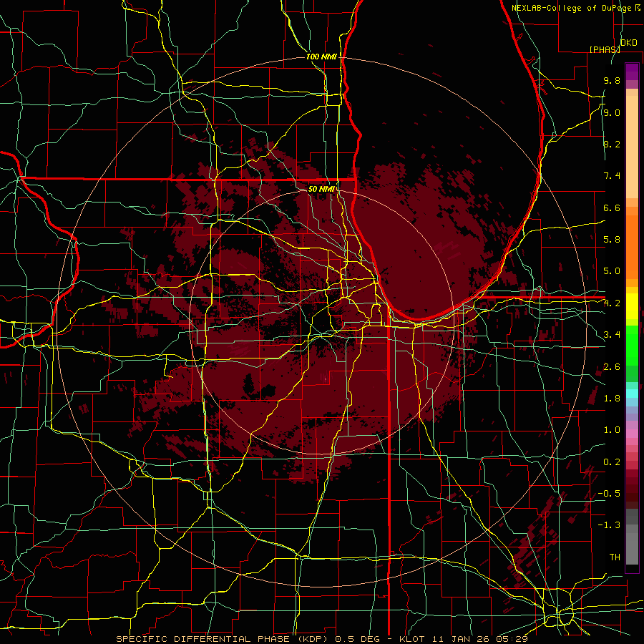The image size is (644, 644).
Task: Click the 1.8 value on the color scale
Action: [x=612, y=399]
